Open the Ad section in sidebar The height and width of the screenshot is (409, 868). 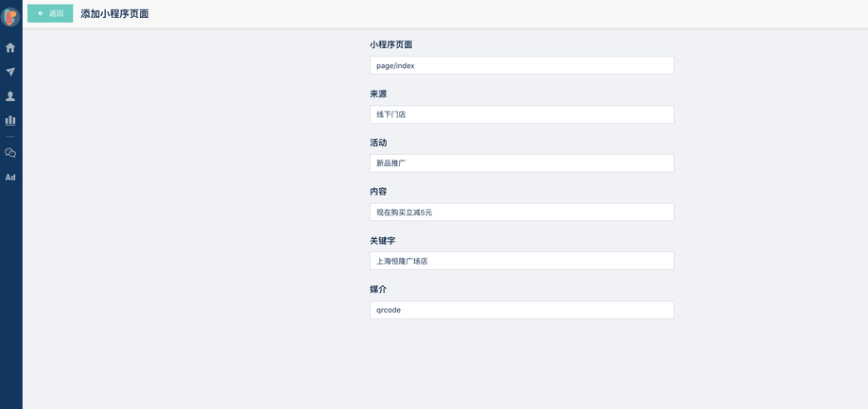tap(10, 178)
